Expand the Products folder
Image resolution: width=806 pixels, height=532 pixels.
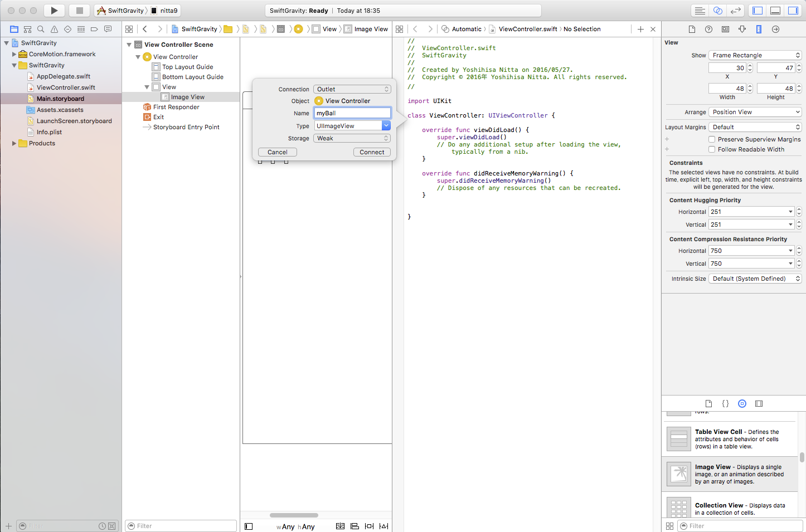click(14, 143)
